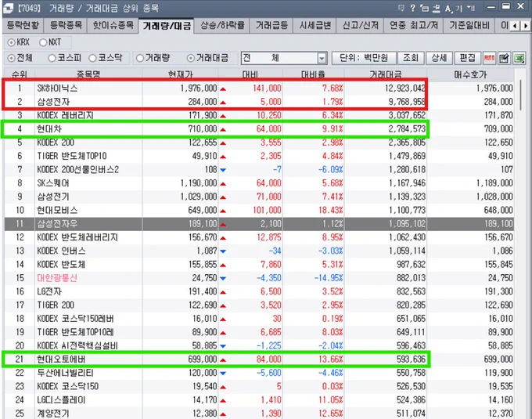
Task: Switch to the 거래급등 tab
Action: (x=271, y=26)
